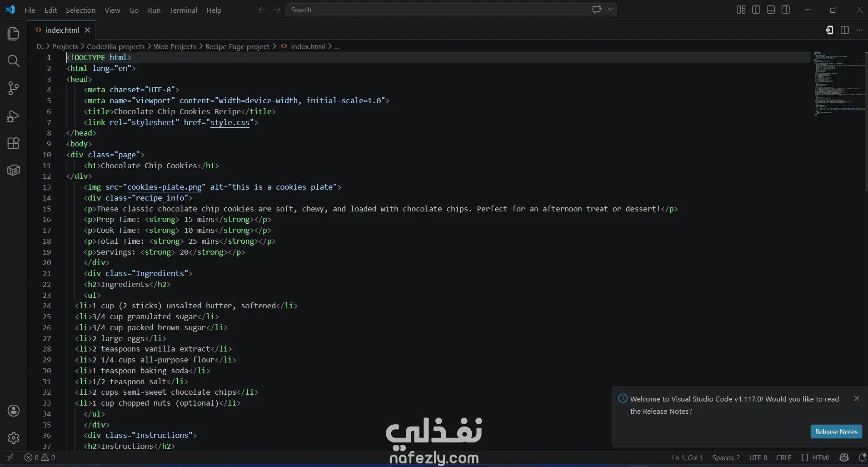868x467 pixels.
Task: Open the Explorer view in the activity bar
Action: 14,34
